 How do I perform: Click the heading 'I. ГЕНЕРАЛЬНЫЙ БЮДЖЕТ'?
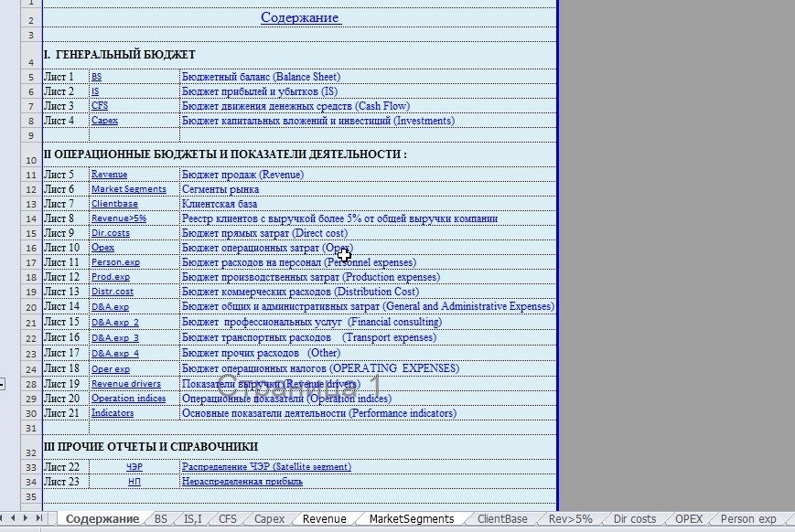pyautogui.click(x=119, y=54)
